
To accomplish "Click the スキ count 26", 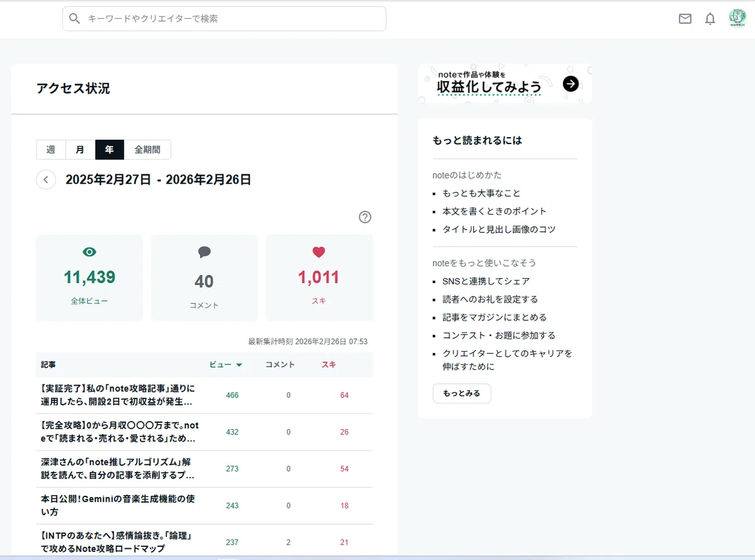I will pyautogui.click(x=344, y=432).
